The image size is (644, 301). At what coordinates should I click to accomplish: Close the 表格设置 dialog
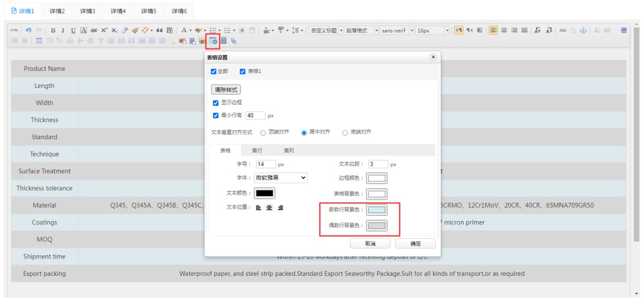tap(433, 57)
